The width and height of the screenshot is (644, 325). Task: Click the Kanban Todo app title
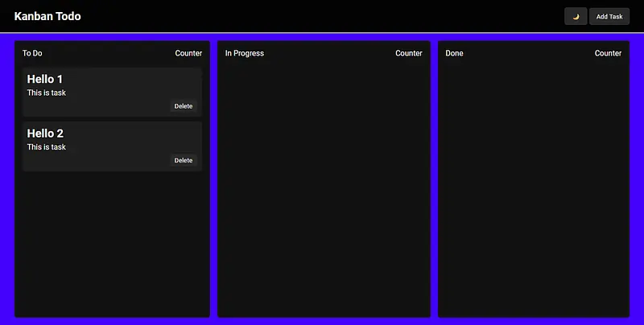[x=47, y=16]
